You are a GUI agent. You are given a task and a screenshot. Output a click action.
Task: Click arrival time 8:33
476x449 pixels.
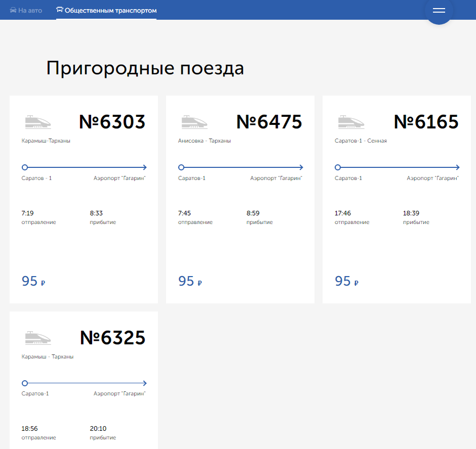click(x=96, y=213)
